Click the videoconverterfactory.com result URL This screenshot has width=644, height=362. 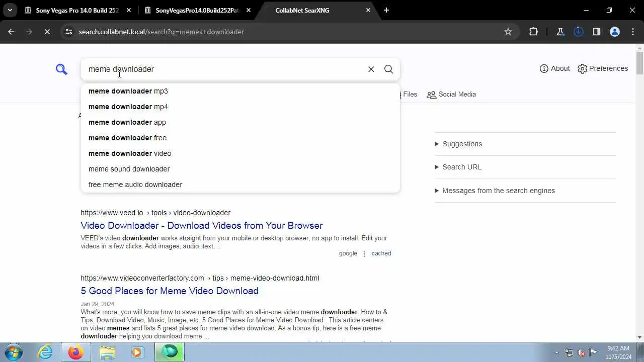point(200,278)
